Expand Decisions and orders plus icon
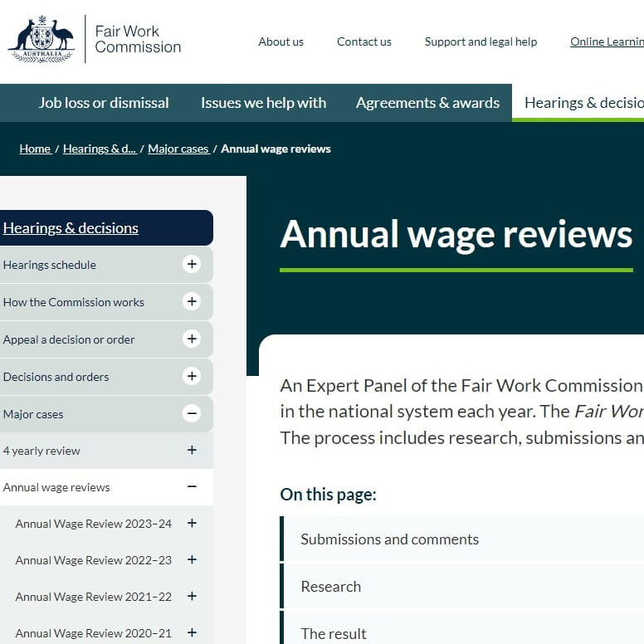The height and width of the screenshot is (644, 644). point(192,377)
